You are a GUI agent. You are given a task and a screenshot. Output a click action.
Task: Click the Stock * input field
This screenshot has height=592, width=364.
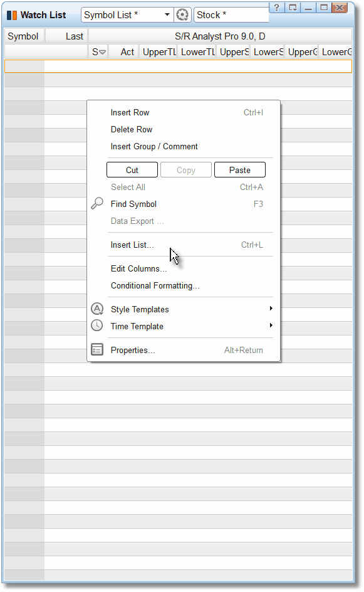pyautogui.click(x=231, y=14)
